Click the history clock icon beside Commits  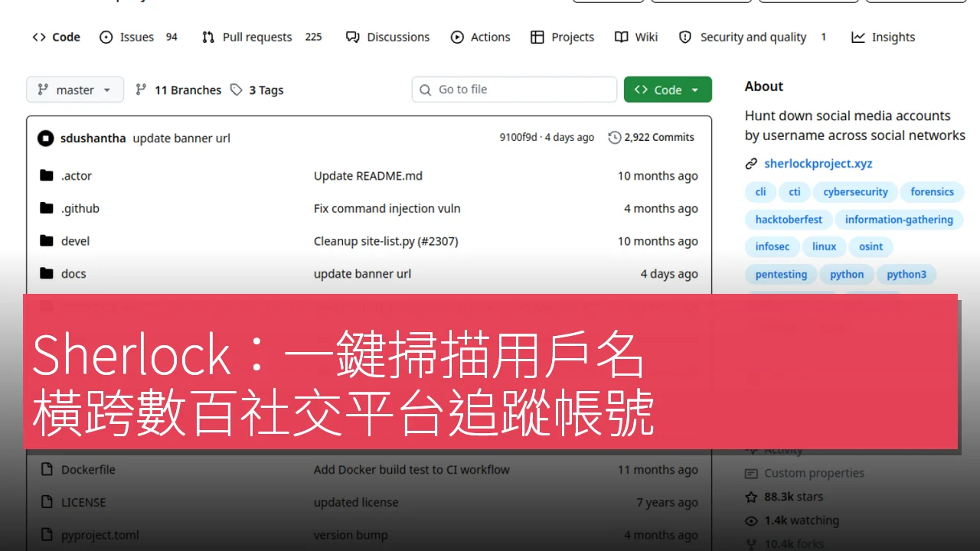(615, 138)
